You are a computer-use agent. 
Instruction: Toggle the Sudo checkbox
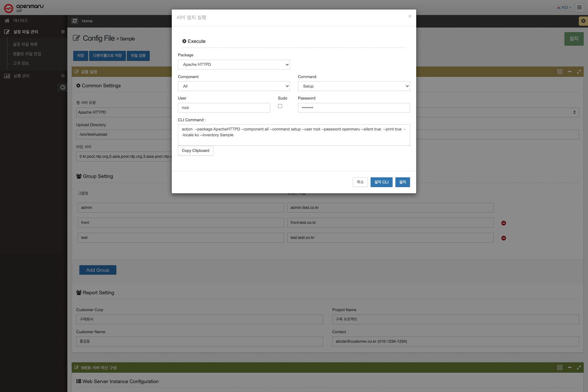pyautogui.click(x=280, y=106)
